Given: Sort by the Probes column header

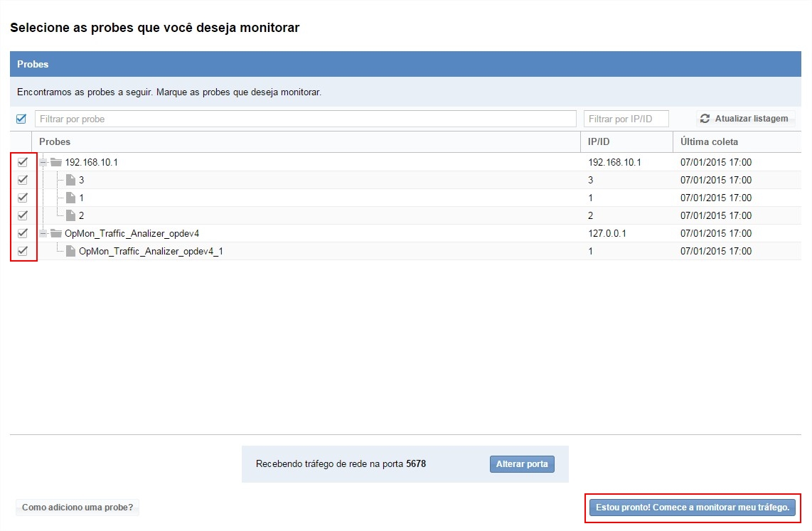Looking at the screenshot, I should 55,141.
